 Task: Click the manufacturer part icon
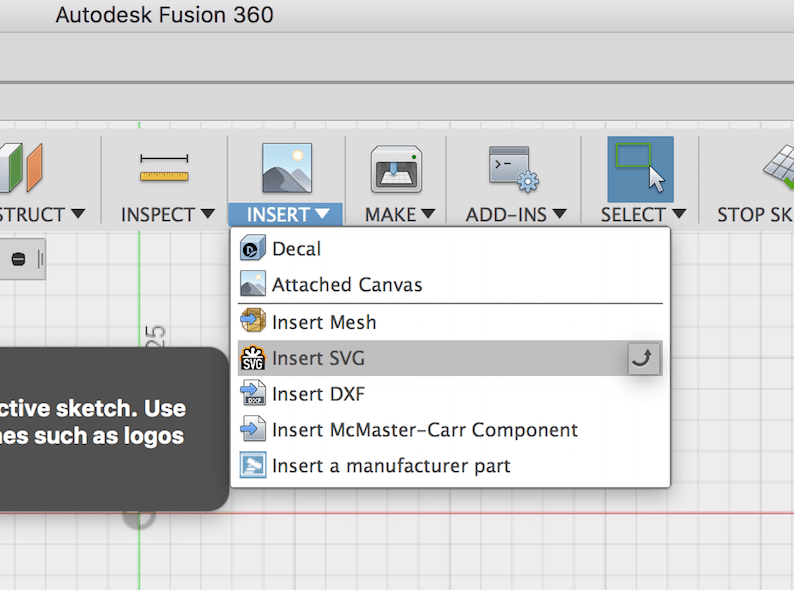point(253,465)
